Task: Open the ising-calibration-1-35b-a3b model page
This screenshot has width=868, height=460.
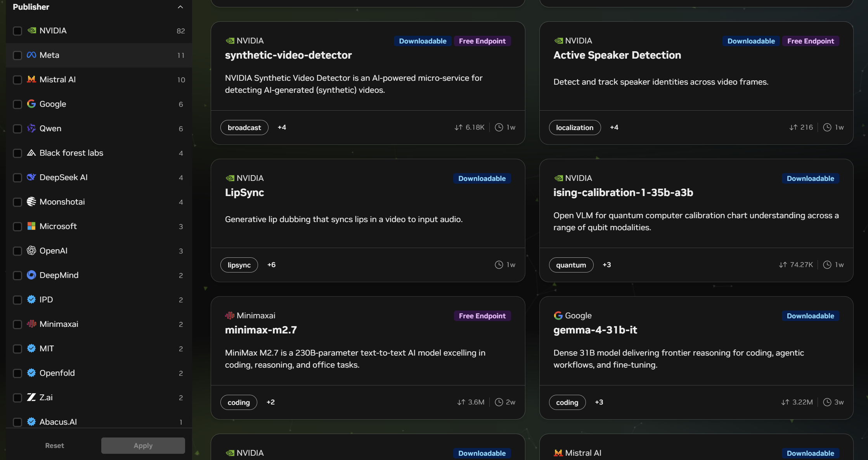Action: (623, 193)
